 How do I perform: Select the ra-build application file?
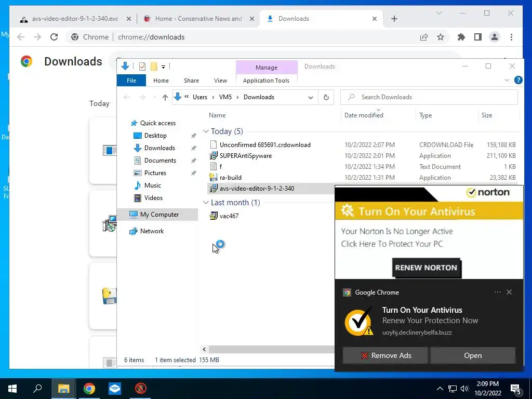coord(230,178)
